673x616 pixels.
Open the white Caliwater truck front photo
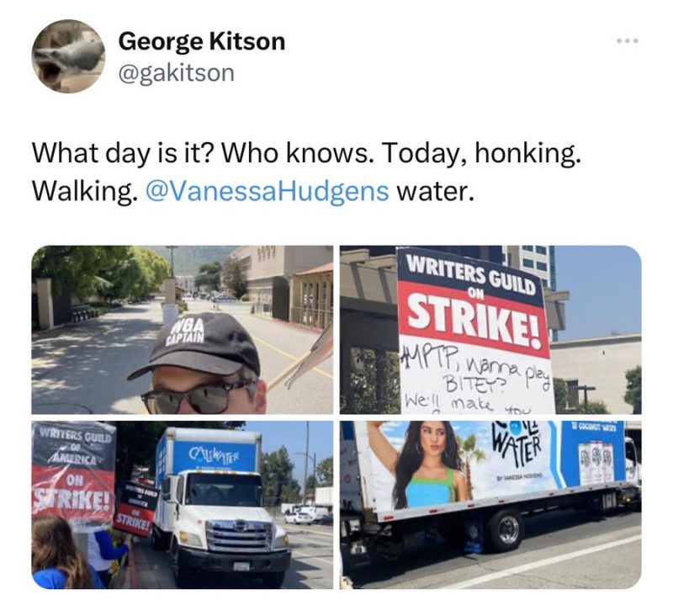point(182,505)
